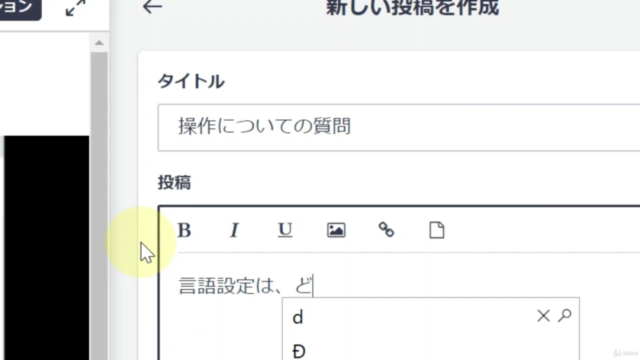Click the タイトル input field
The width and height of the screenshot is (640, 360).
point(399,127)
